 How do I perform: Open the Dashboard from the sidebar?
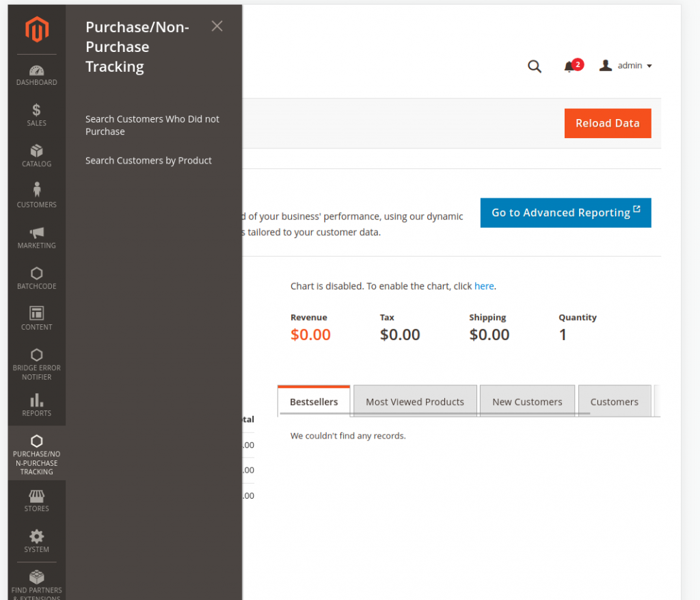tap(36, 74)
